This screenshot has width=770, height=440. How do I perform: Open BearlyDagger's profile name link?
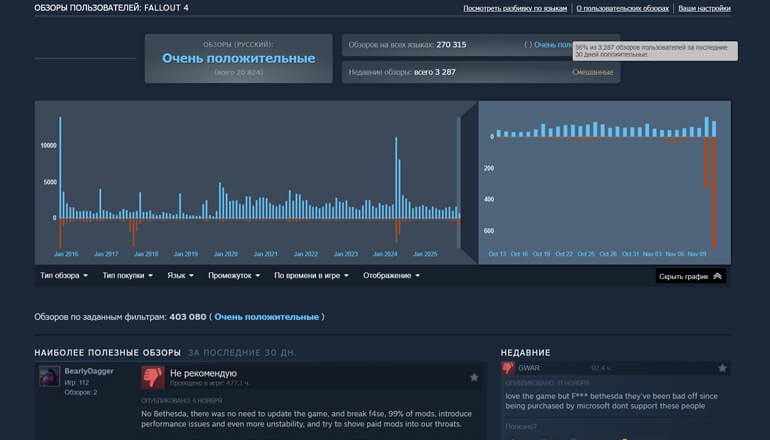[89, 371]
